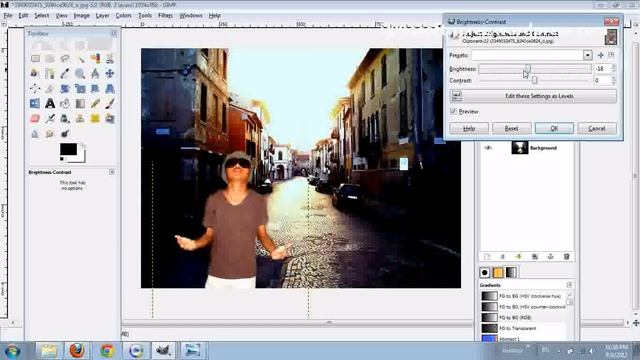
Task: Click the black foreground color swatch
Action: pyautogui.click(x=68, y=149)
